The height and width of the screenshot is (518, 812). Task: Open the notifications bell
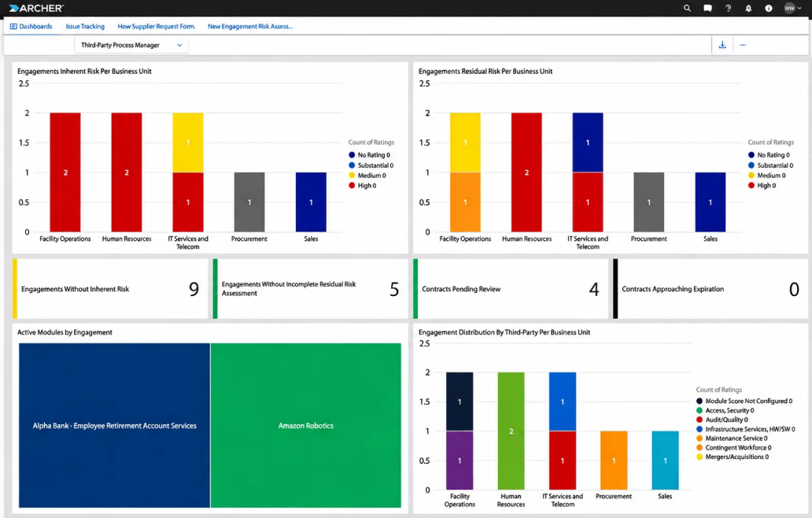[748, 9]
